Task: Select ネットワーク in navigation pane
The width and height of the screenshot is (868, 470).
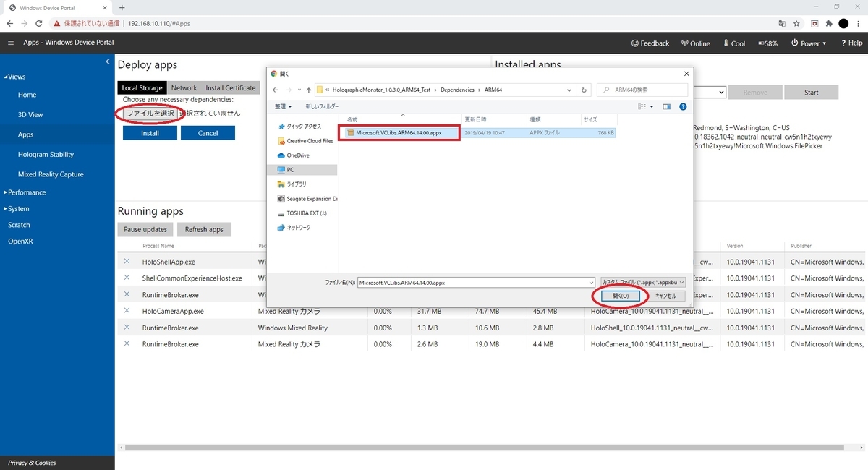Action: tap(294, 228)
